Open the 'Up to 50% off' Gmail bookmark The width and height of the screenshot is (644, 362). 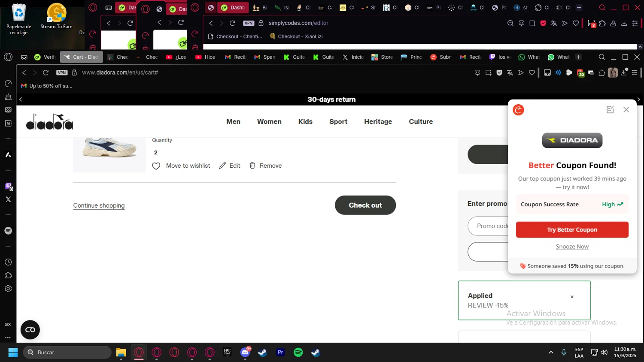click(47, 86)
